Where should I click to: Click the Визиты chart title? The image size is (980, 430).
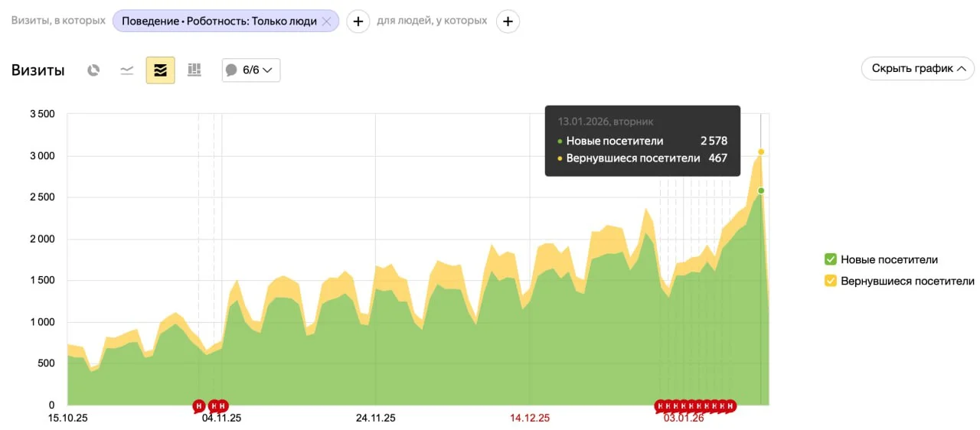pyautogui.click(x=38, y=70)
